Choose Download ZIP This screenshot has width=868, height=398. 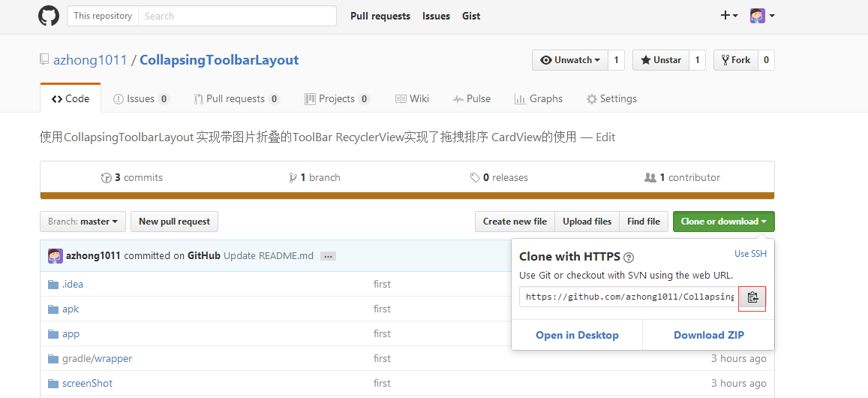(709, 335)
